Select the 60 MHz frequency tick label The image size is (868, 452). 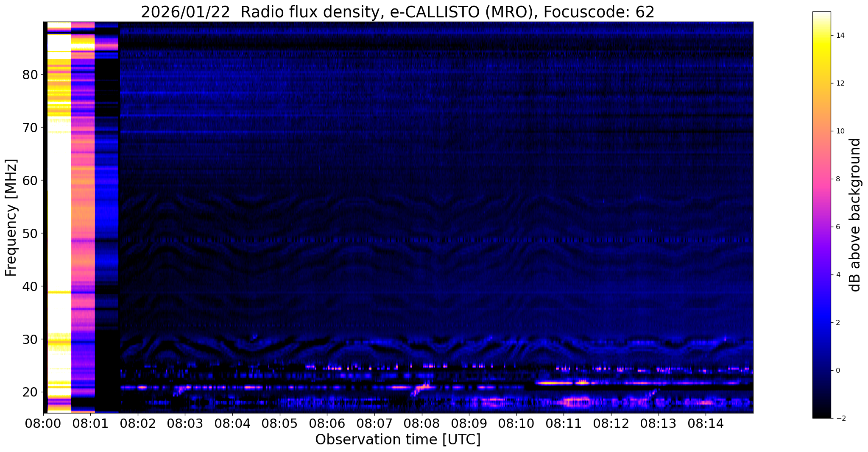(31, 181)
